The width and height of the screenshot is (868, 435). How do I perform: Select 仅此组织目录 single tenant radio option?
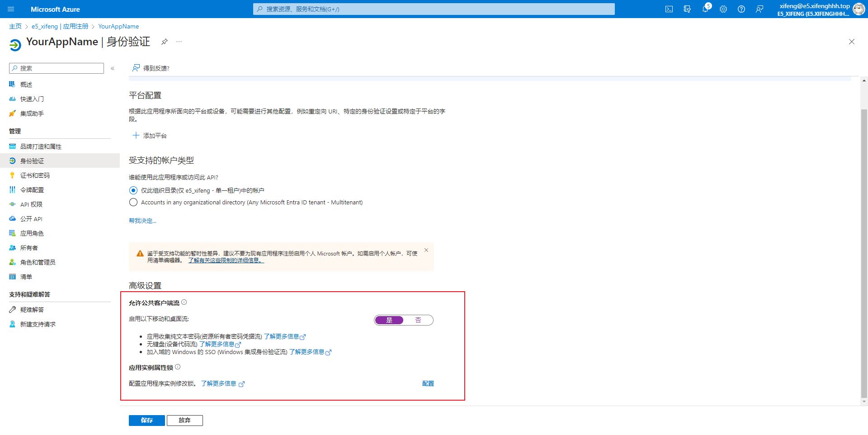(133, 190)
